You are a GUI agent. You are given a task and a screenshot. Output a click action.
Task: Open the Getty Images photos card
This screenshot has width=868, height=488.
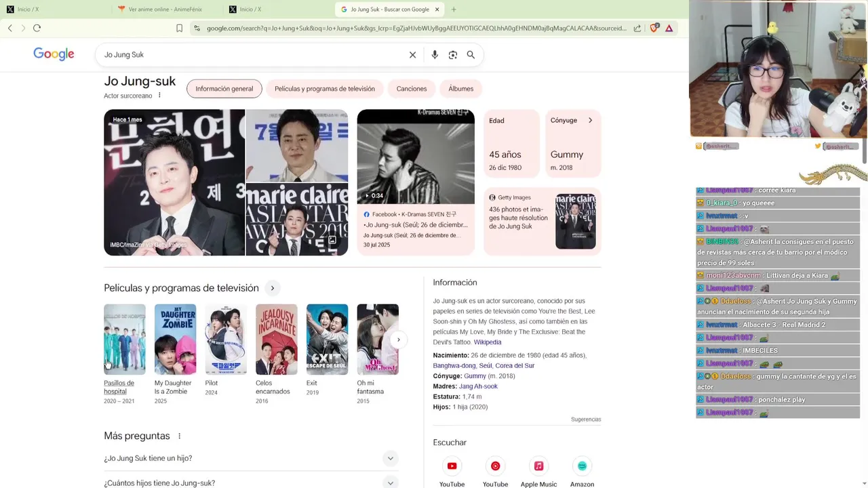pos(542,222)
